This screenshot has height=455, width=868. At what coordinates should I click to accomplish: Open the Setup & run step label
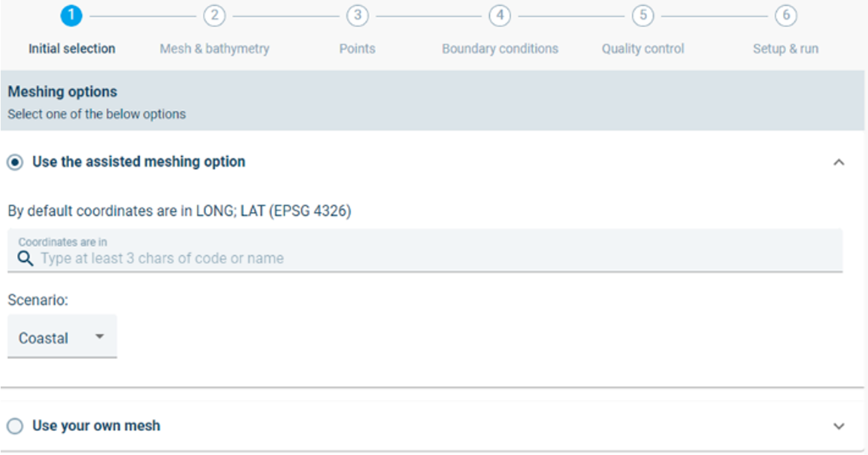coord(786,49)
